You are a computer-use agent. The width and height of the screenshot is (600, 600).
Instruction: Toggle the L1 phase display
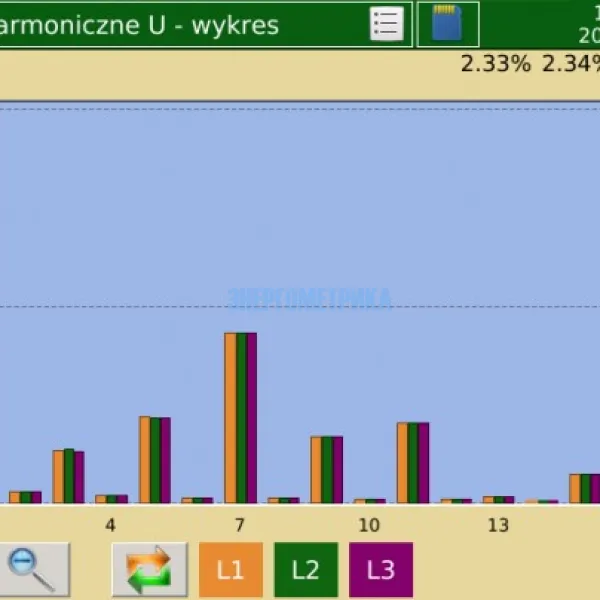point(230,569)
